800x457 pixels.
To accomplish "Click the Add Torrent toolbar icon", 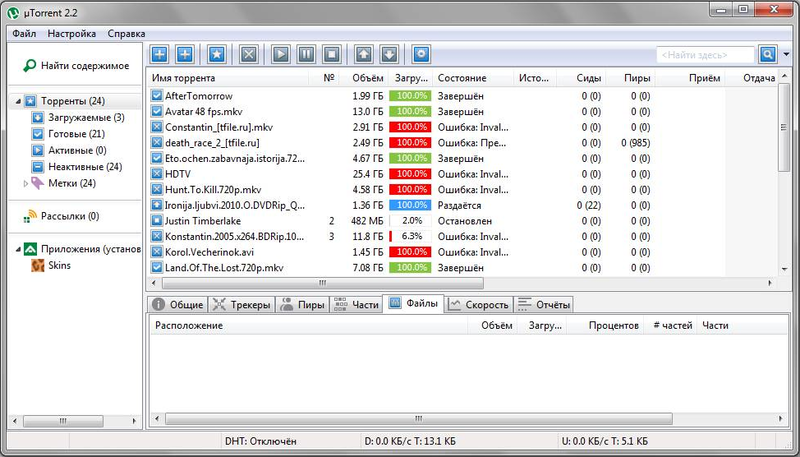I will pos(159,54).
